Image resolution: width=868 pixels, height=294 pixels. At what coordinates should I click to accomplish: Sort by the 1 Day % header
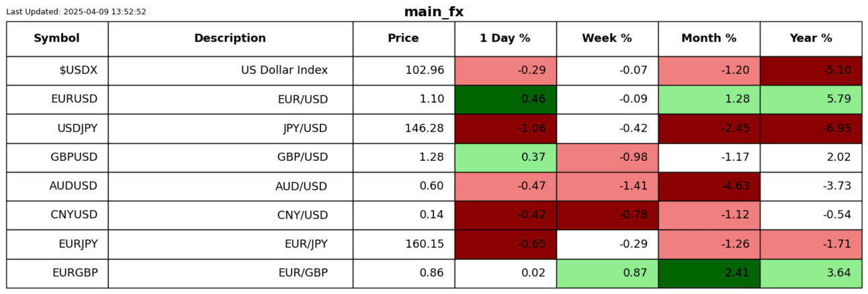505,38
